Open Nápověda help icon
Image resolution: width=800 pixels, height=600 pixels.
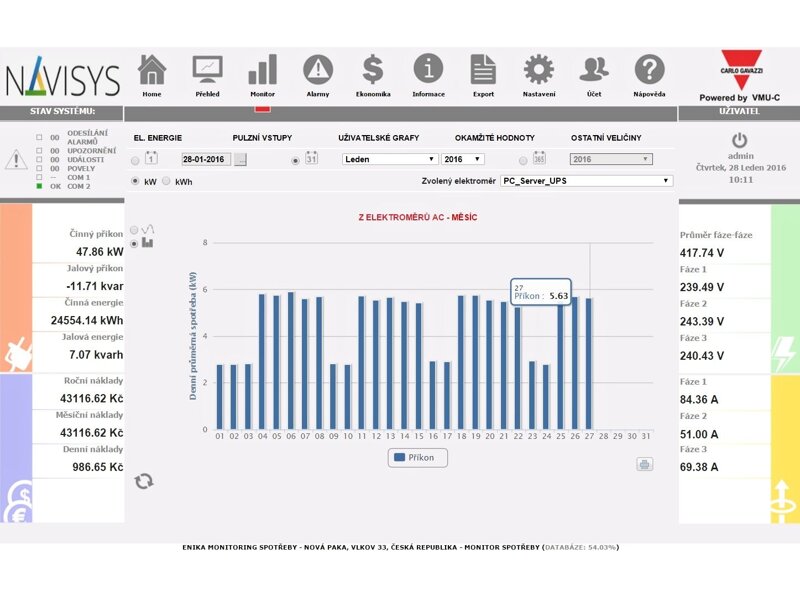(x=649, y=71)
